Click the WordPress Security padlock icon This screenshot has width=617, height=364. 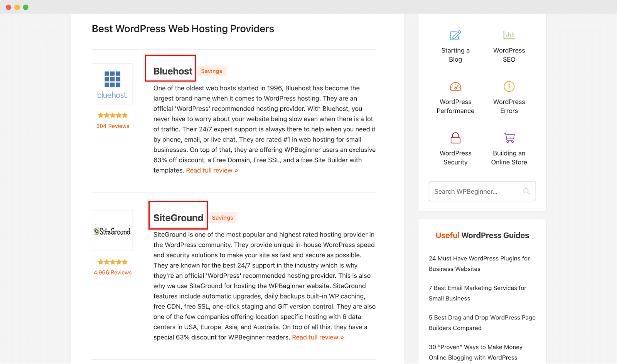click(x=455, y=138)
